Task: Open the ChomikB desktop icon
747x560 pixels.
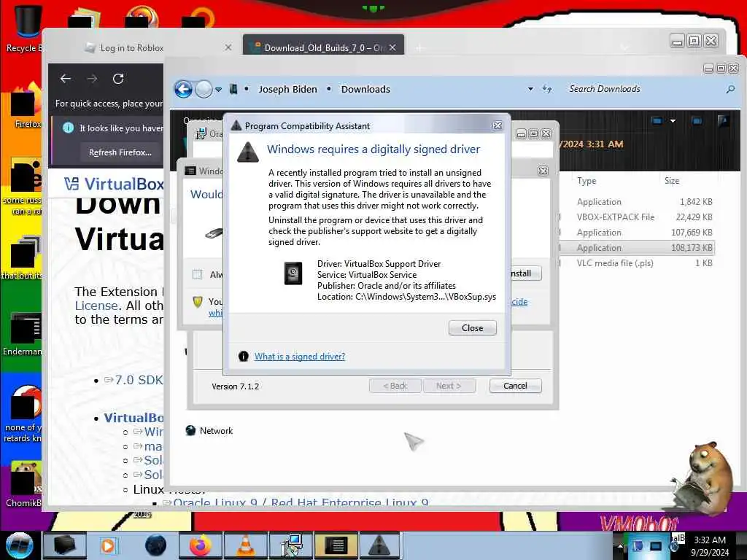Action: click(24, 485)
